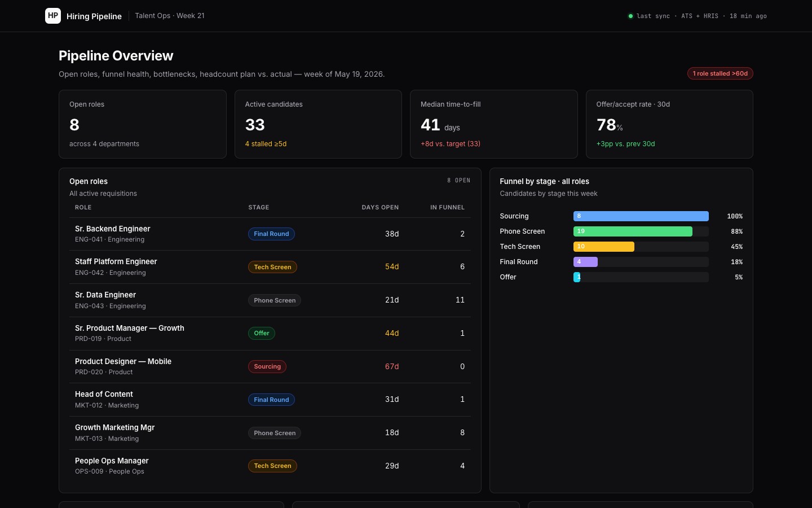
Task: Click Final Round badge for Head of Content
Action: click(x=271, y=400)
